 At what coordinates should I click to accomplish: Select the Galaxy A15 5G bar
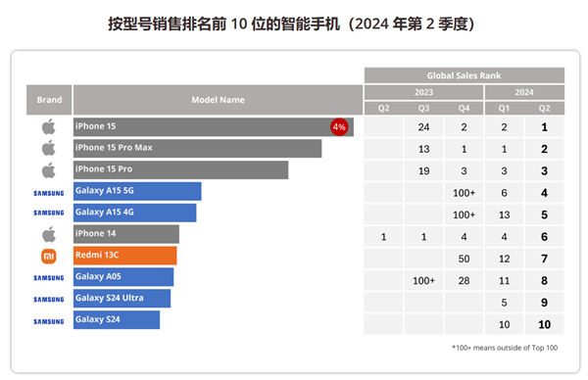coord(137,191)
